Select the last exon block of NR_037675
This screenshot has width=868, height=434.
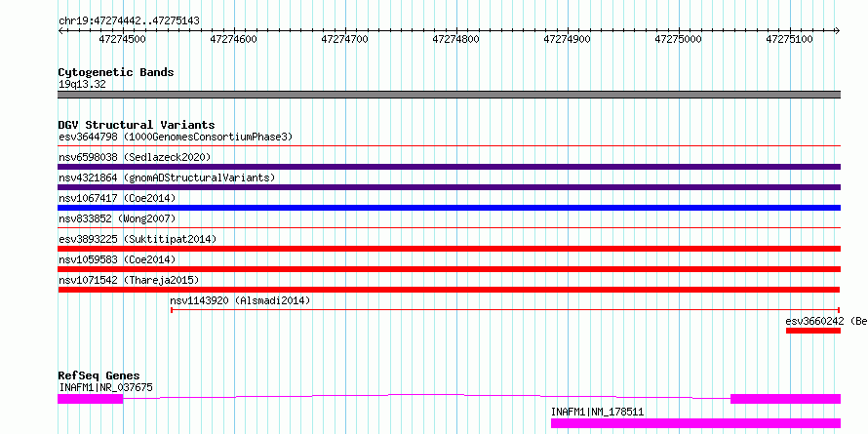point(785,399)
